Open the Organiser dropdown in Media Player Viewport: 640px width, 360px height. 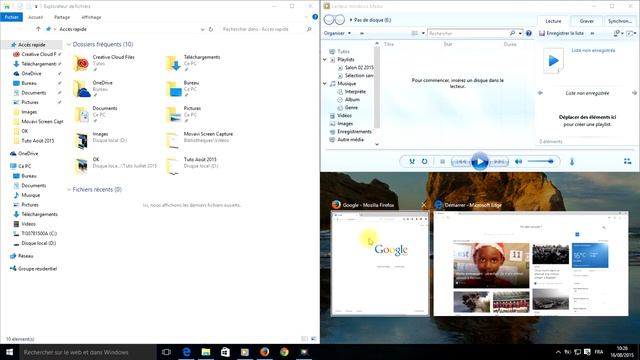(337, 33)
